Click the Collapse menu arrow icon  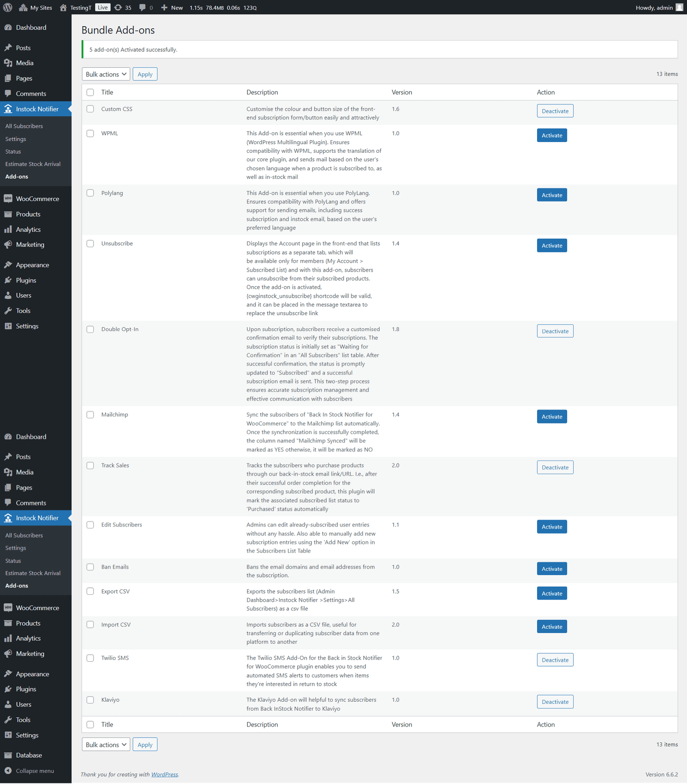click(8, 771)
